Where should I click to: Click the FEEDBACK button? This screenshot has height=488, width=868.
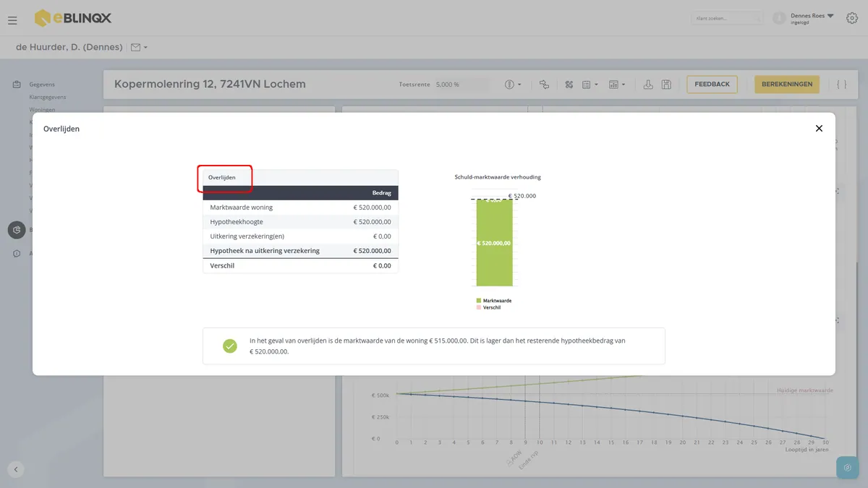[x=712, y=85]
